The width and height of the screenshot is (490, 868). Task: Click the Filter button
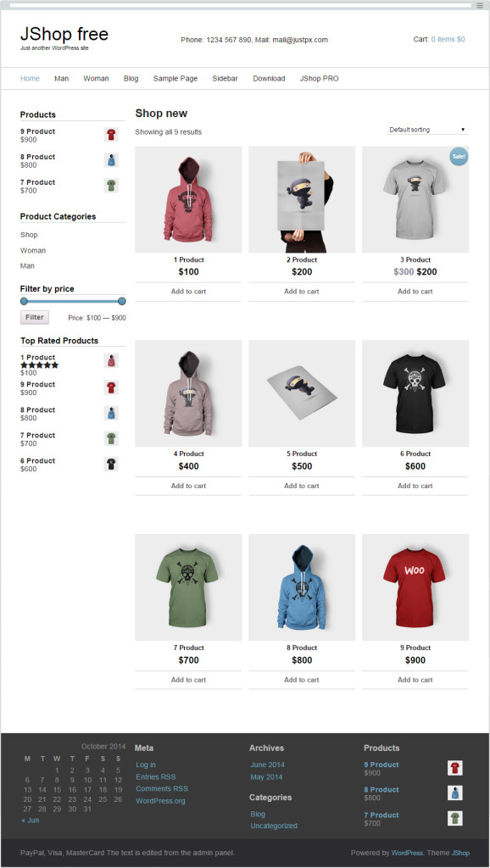(x=34, y=317)
